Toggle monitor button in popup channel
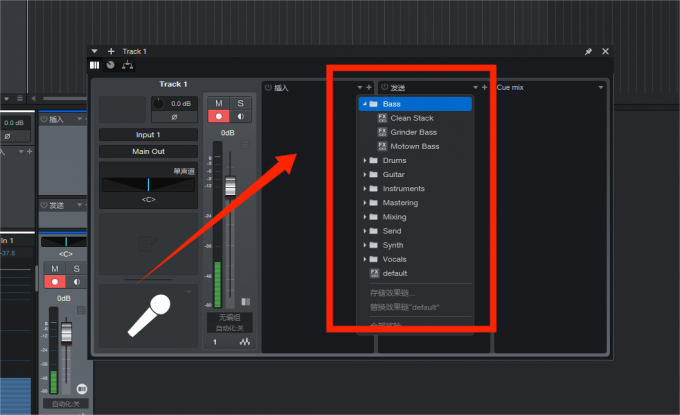Image resolution: width=680 pixels, height=415 pixels. click(x=240, y=116)
